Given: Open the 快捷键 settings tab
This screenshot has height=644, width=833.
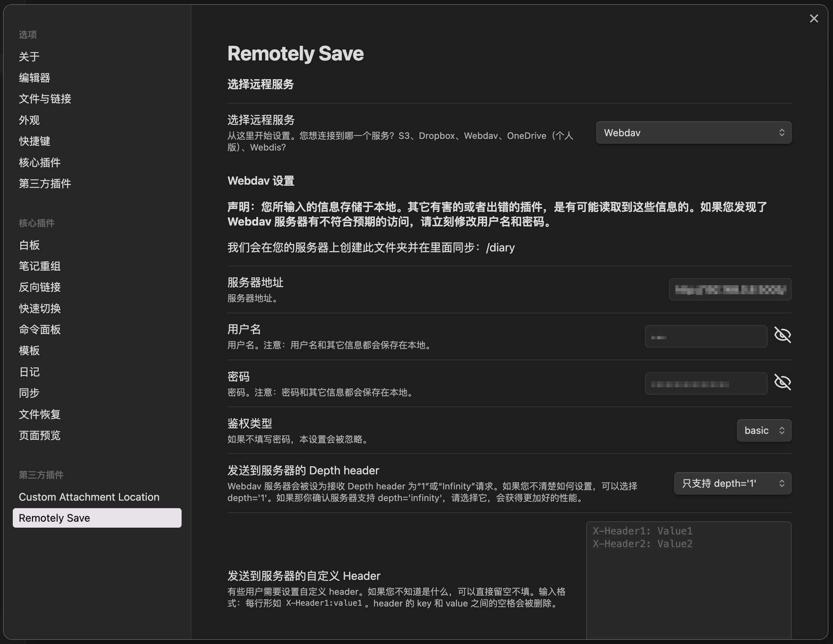Looking at the screenshot, I should [x=35, y=141].
